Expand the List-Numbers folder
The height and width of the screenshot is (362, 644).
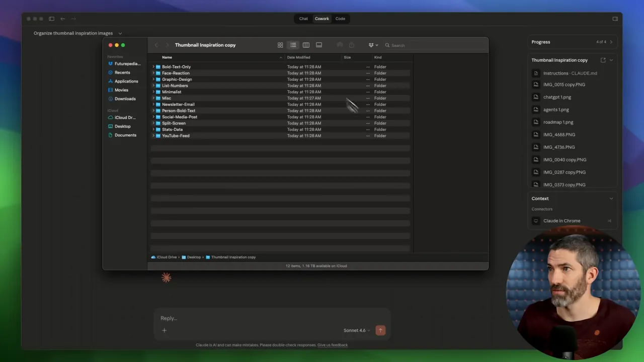(x=153, y=85)
